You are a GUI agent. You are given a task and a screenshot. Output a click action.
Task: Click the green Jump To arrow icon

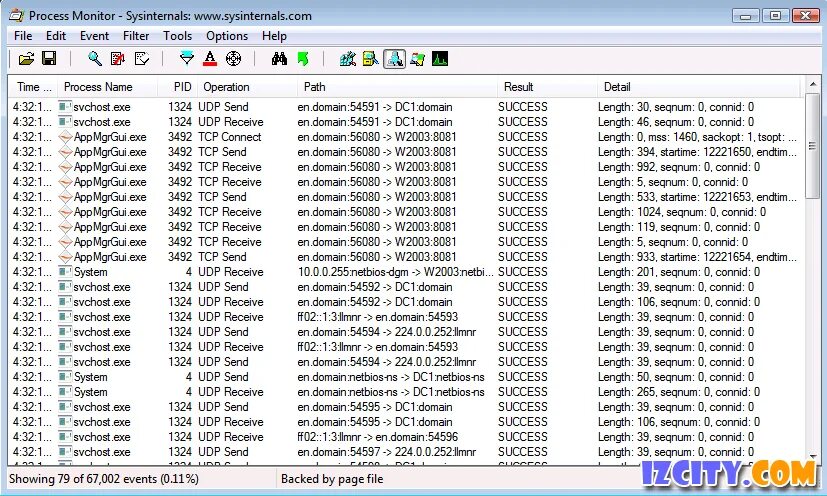(303, 59)
